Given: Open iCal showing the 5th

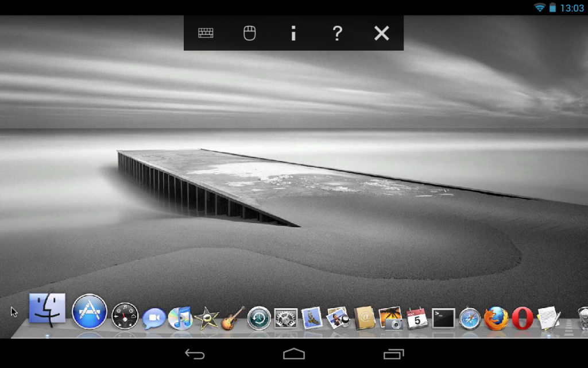Looking at the screenshot, I should pos(417,317).
